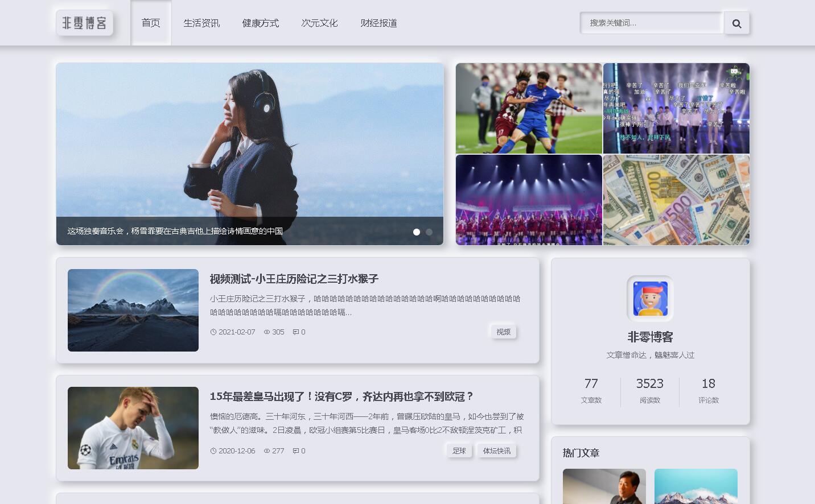This screenshot has height=504, width=815.
Task: Open the 财经报道 section
Action: click(378, 23)
